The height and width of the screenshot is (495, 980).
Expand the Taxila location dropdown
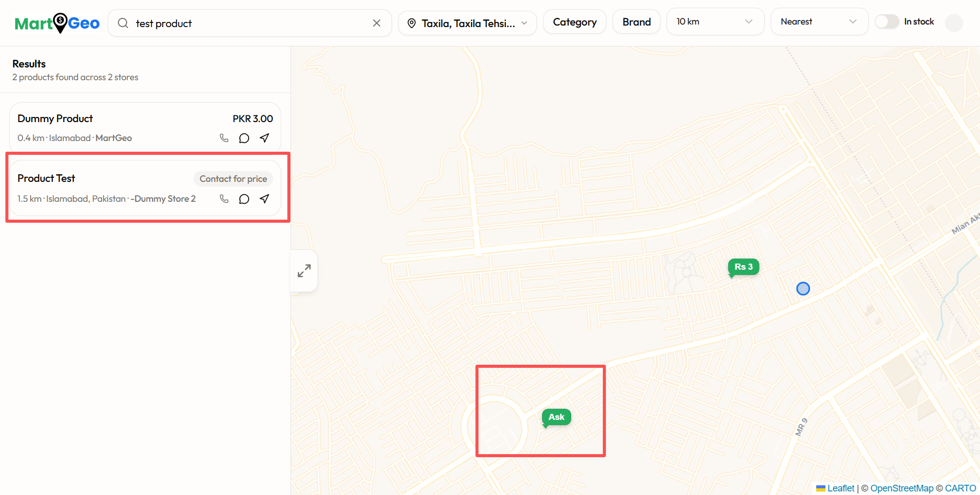[x=468, y=23]
